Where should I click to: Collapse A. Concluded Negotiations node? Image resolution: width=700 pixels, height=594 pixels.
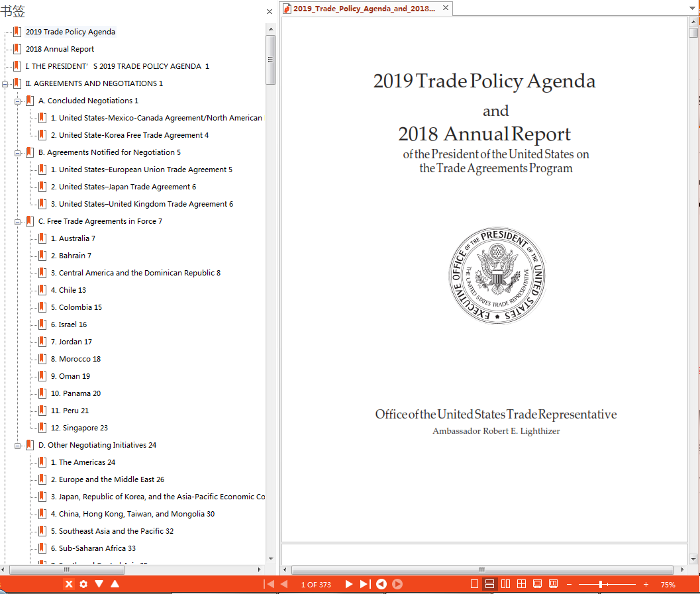(17, 101)
